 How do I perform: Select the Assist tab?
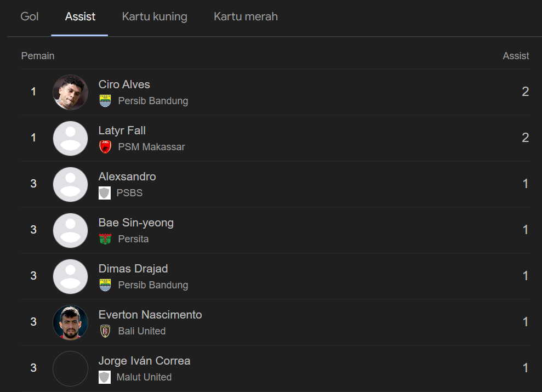coord(80,16)
